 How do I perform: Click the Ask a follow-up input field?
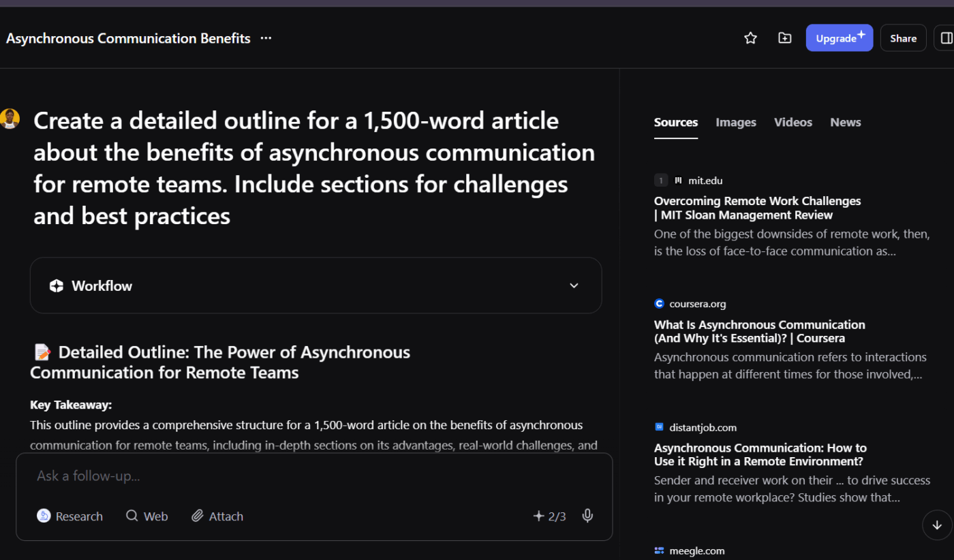tap(273, 476)
